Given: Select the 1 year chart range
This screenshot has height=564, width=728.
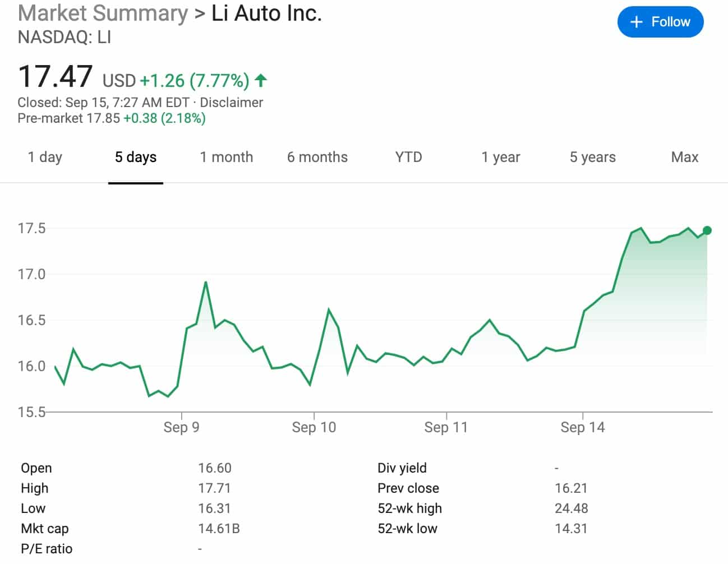Looking at the screenshot, I should 501,158.
